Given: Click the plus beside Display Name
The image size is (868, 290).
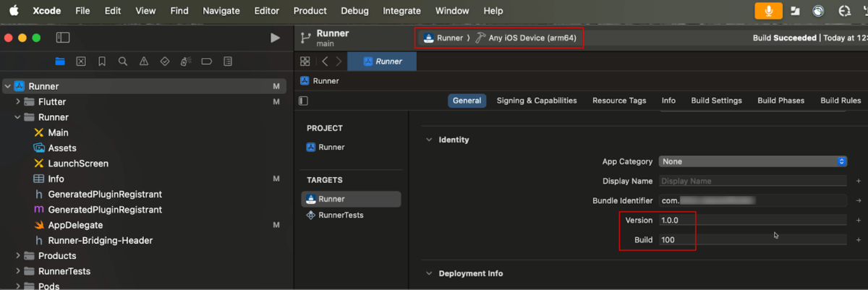Looking at the screenshot, I should (859, 181).
